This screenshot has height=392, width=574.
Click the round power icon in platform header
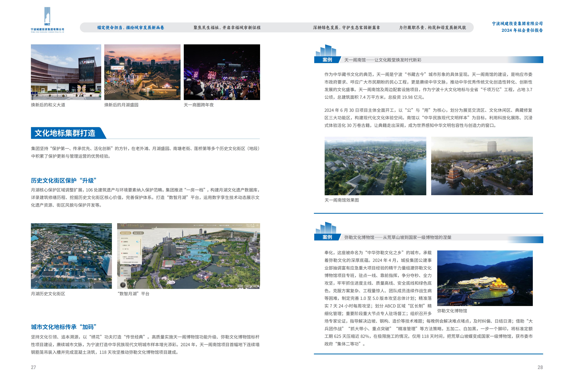[257, 225]
